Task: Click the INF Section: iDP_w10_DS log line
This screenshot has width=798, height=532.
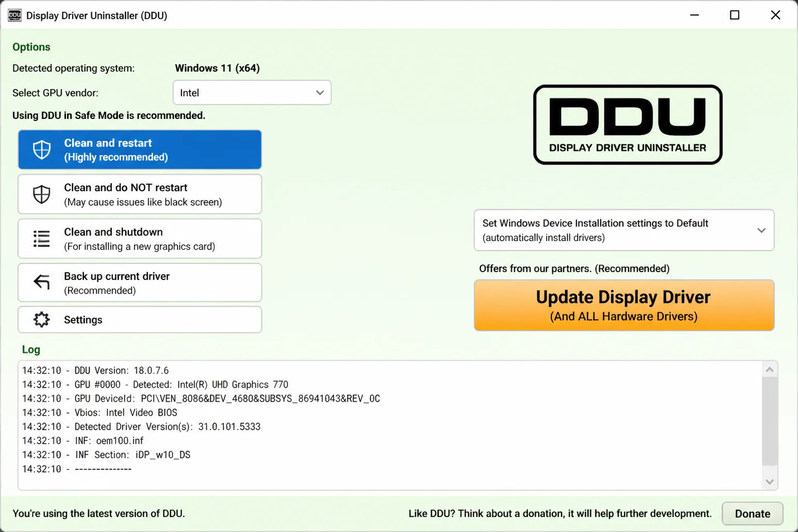Action: (106, 455)
